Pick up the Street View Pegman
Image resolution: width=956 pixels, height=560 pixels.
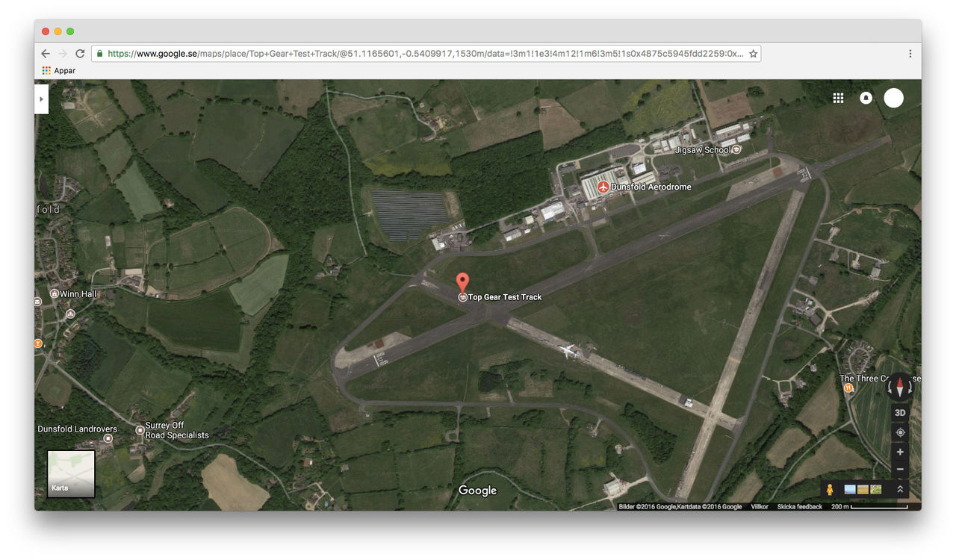coord(829,490)
